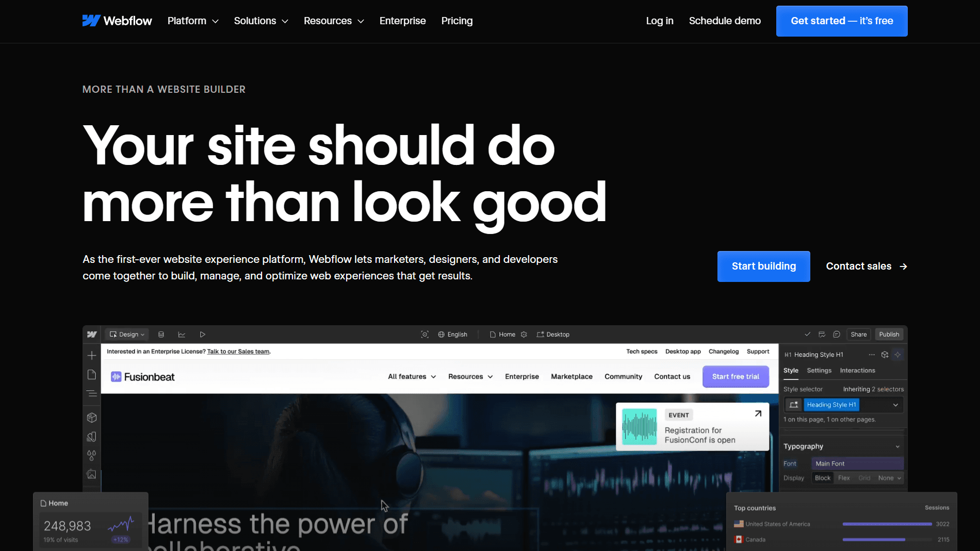The height and width of the screenshot is (551, 980).
Task: Open the comments speech bubble icon
Action: click(837, 335)
